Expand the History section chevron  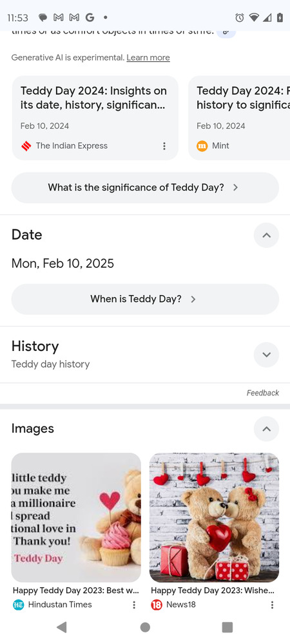click(266, 354)
